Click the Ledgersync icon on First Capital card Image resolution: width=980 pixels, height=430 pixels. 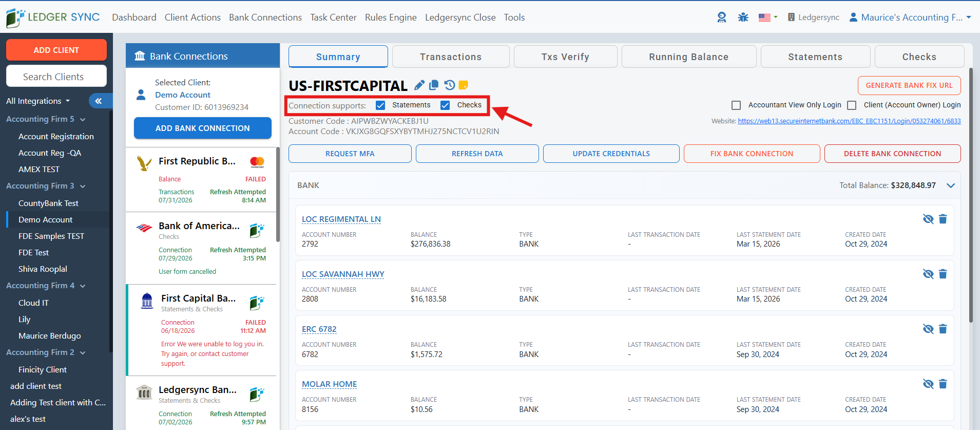pyautogui.click(x=257, y=303)
